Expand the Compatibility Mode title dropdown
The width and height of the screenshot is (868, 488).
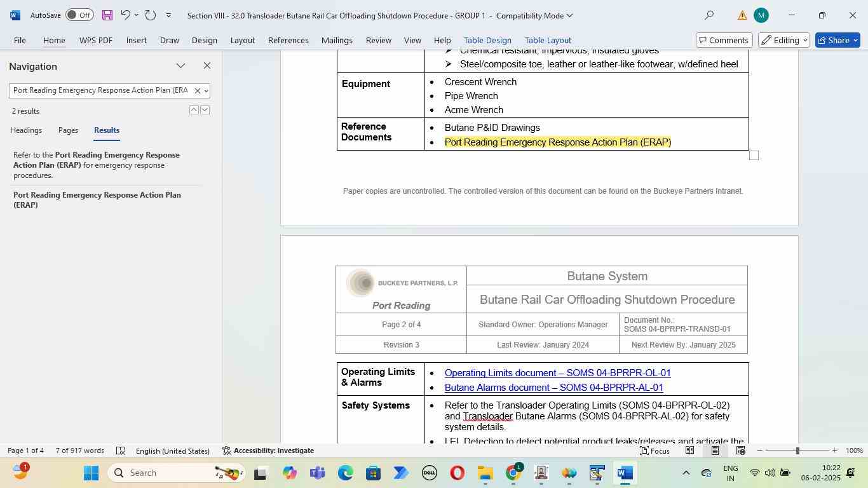[569, 15]
